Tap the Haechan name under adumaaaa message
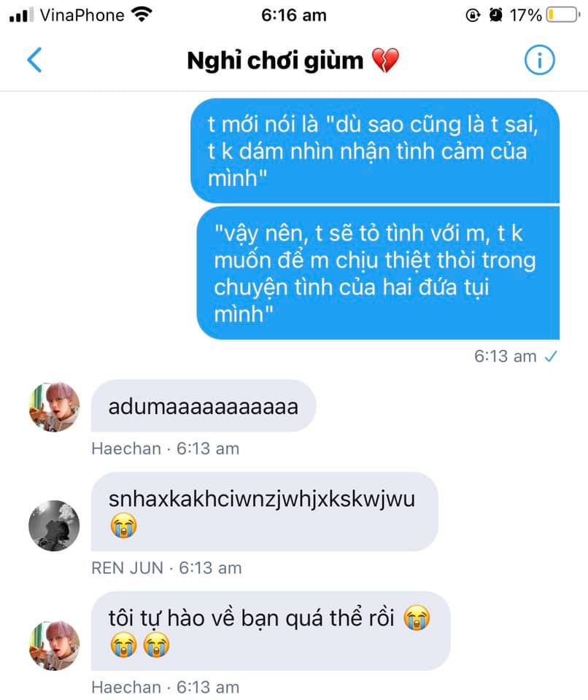Image resolution: width=588 pixels, height=700 pixels. (126, 448)
